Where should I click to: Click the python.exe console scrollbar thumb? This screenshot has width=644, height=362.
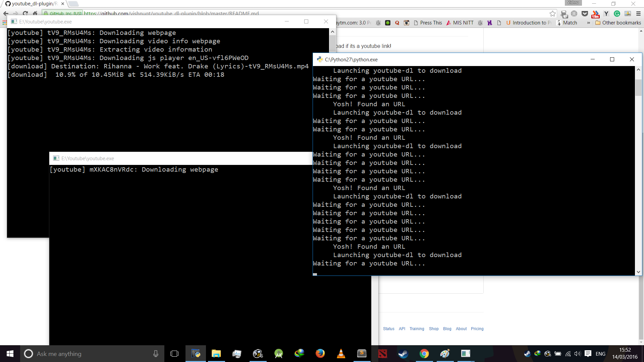tap(638, 87)
